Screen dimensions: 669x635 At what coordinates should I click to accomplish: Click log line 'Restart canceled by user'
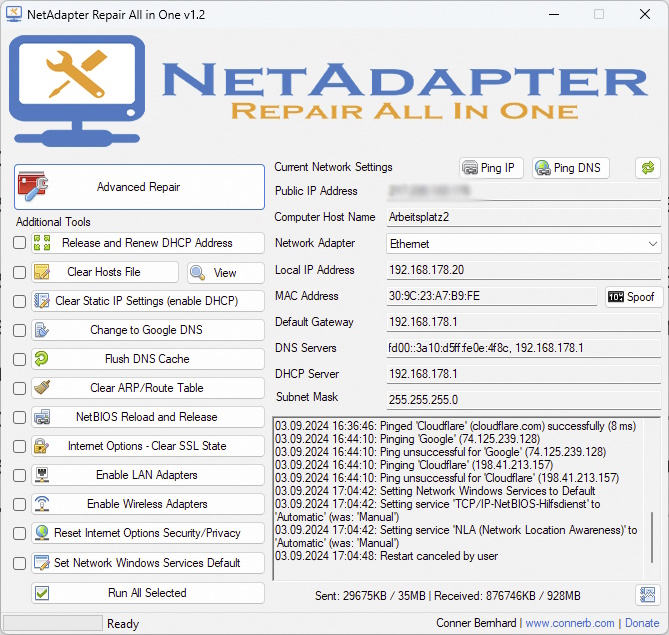(387, 556)
